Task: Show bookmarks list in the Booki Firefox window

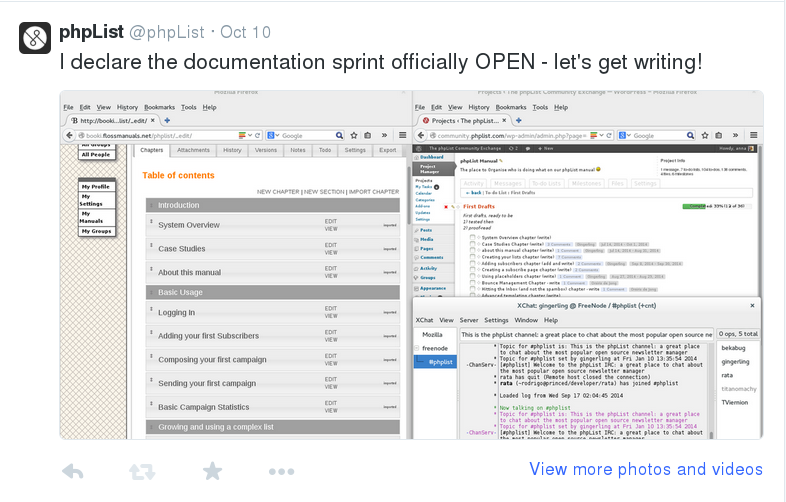Action: click(367, 135)
